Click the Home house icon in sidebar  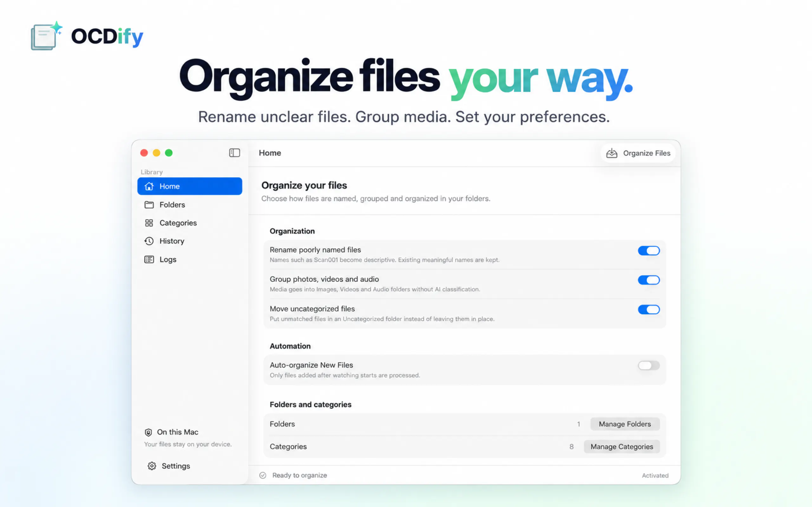click(x=149, y=186)
